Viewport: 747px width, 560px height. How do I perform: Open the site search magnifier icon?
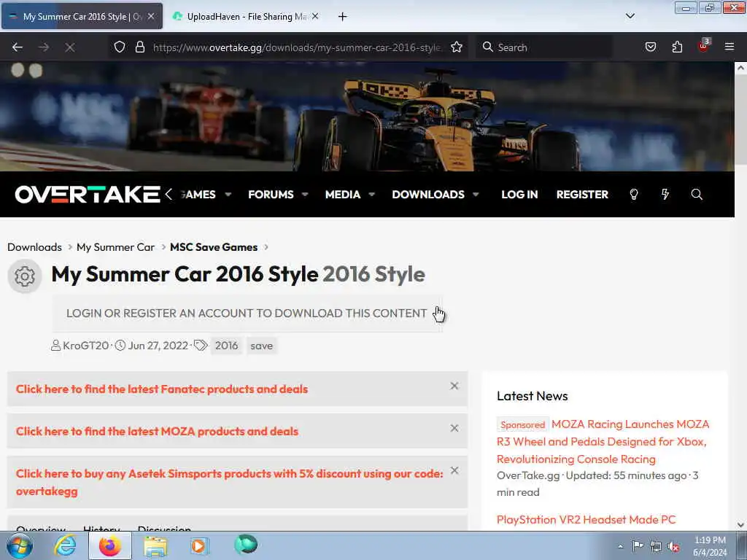pyautogui.click(x=697, y=194)
